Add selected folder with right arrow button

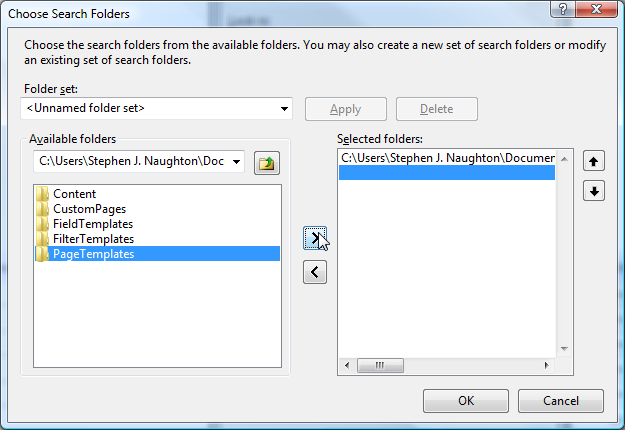tap(315, 238)
